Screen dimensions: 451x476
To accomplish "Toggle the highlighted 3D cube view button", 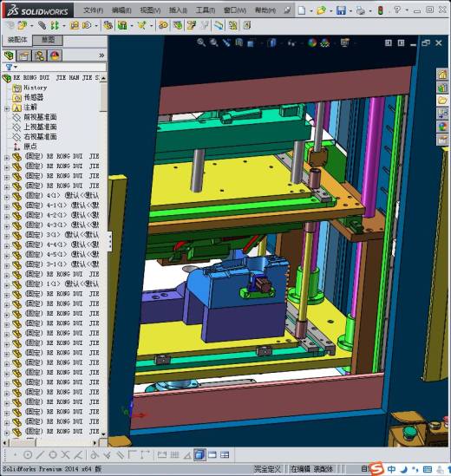I will click(x=199, y=454).
